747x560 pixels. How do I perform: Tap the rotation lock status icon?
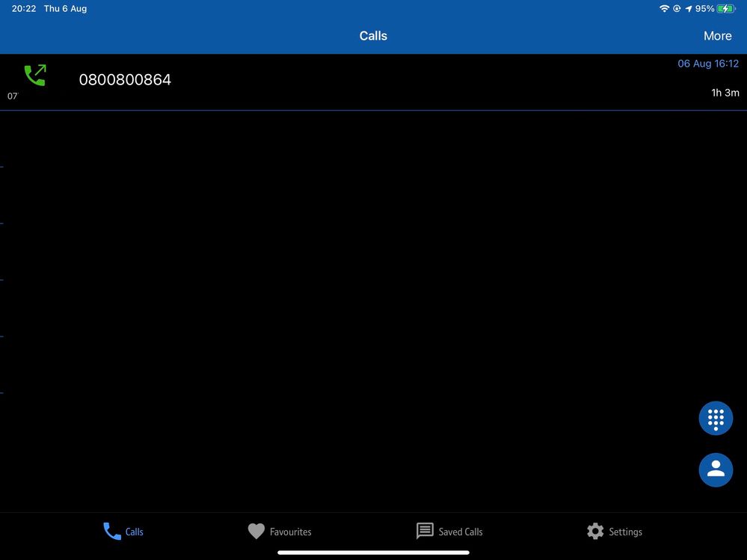coord(677,9)
